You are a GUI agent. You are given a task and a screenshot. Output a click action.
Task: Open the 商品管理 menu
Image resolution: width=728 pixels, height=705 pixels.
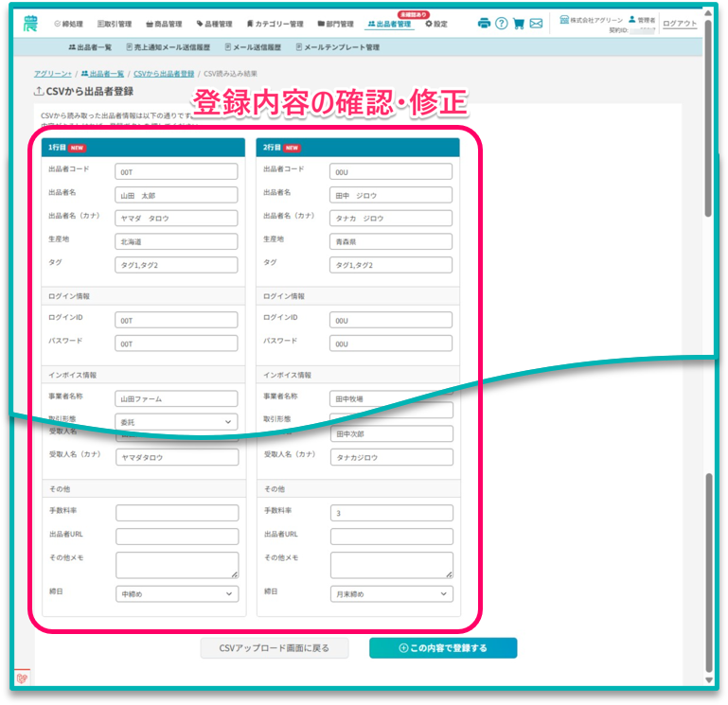pyautogui.click(x=164, y=25)
